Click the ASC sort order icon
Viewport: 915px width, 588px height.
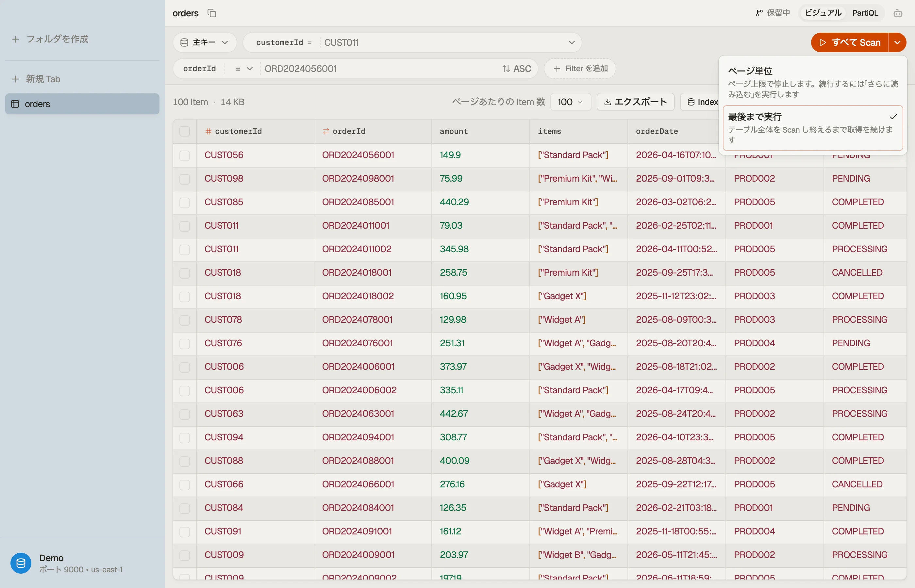pos(506,69)
